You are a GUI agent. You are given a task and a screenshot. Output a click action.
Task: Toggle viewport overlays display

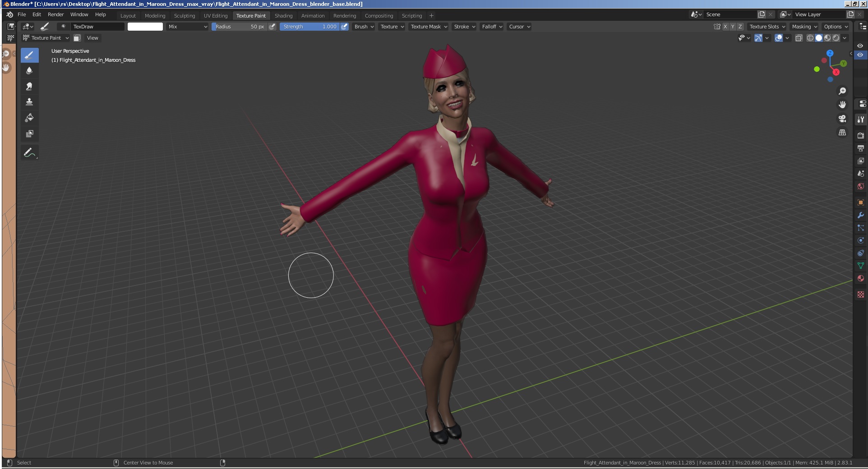779,38
